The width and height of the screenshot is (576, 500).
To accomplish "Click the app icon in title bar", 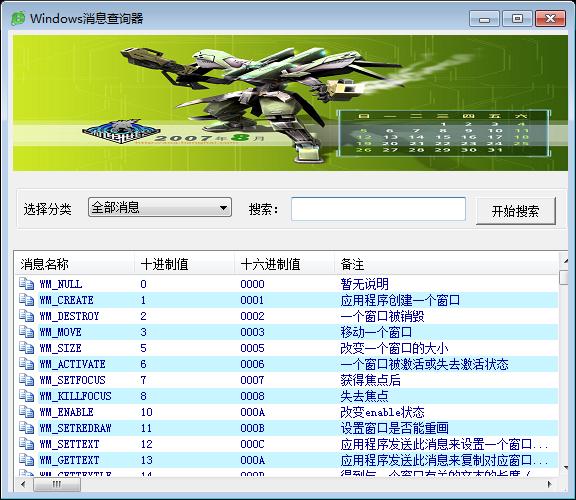I will tap(18, 18).
